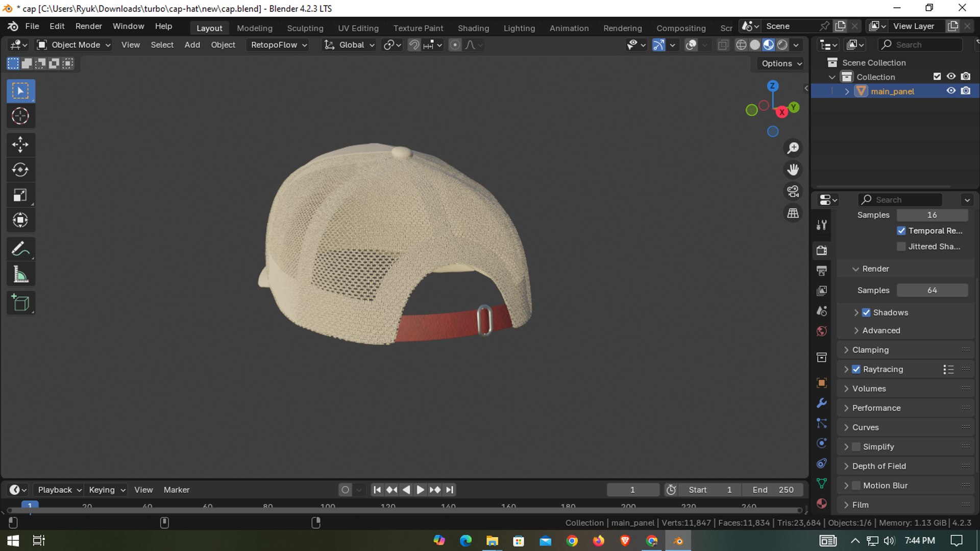Enable the Motion Blur checkbox
This screenshot has width=980, height=551.
[x=856, y=486]
